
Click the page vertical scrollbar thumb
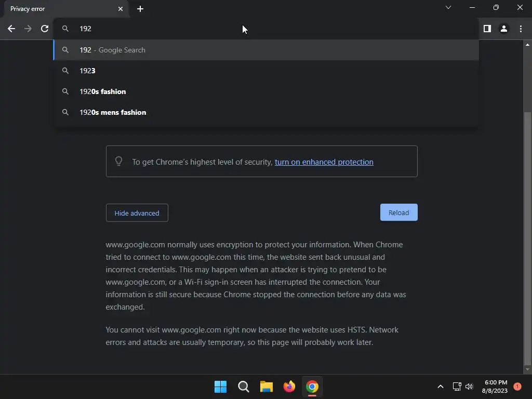527,237
